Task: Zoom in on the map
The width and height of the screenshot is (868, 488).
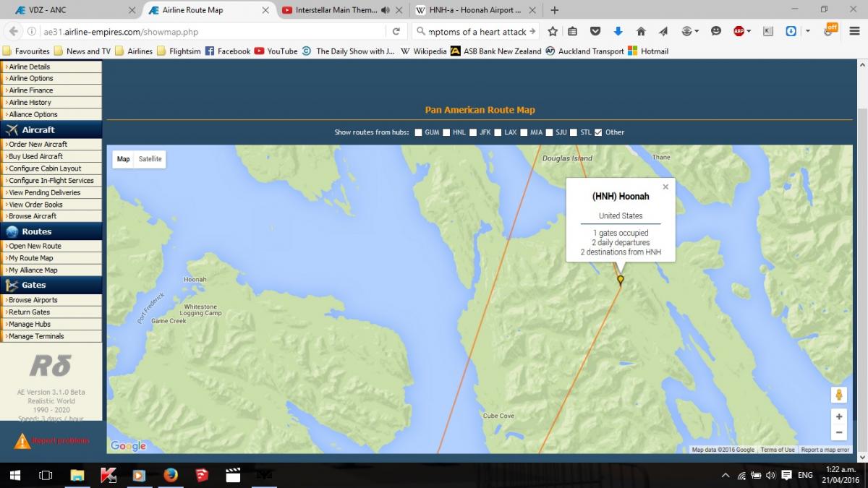Action: tap(839, 416)
